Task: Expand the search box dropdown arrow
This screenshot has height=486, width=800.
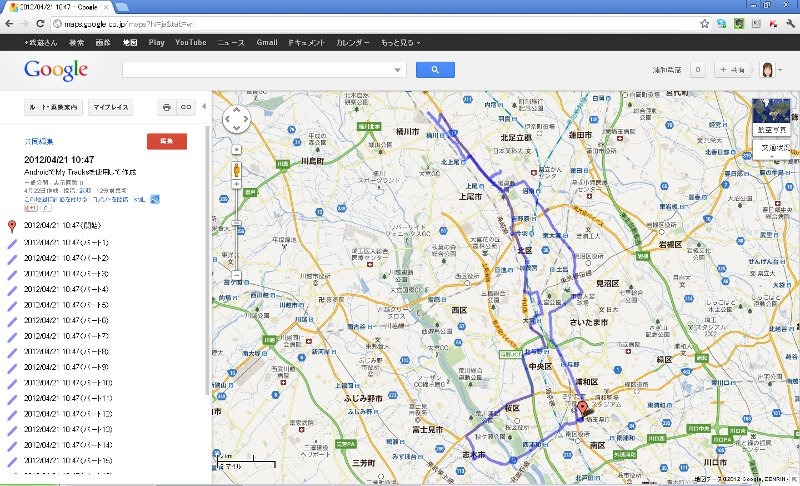Action: [x=397, y=70]
